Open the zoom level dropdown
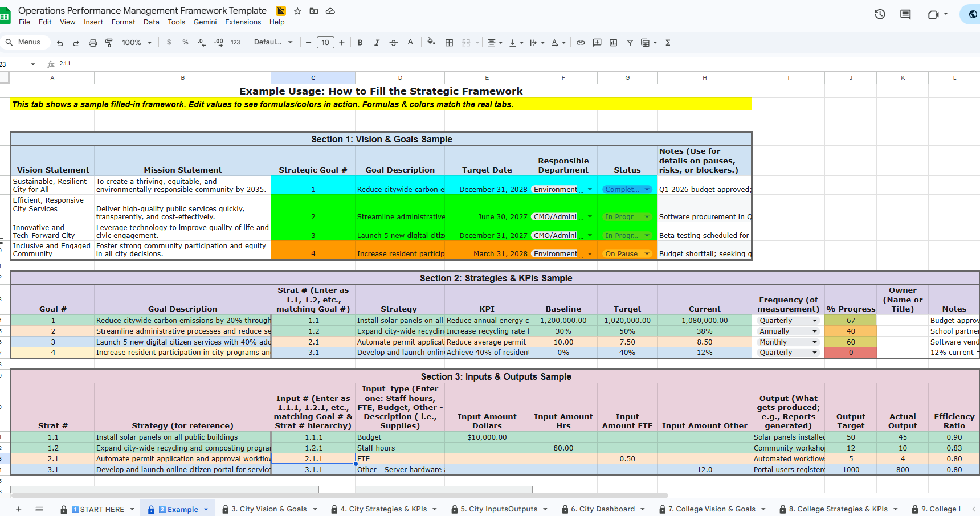980x516 pixels. (137, 42)
